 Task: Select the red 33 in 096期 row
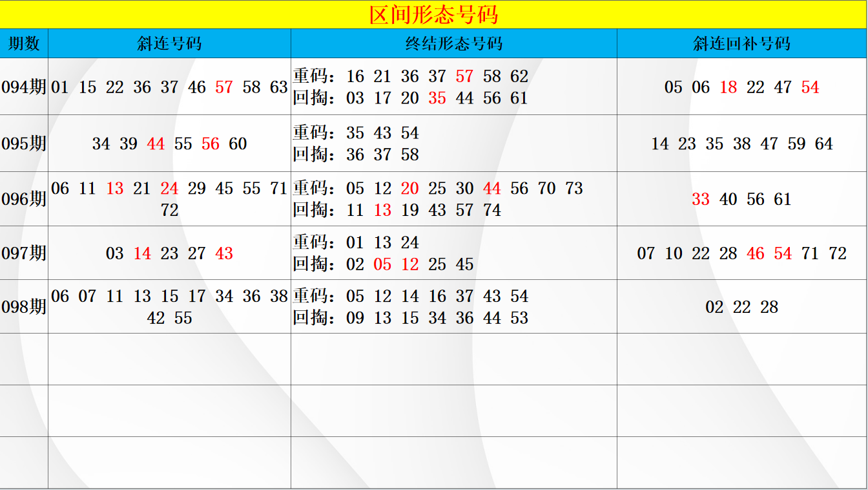tap(701, 199)
